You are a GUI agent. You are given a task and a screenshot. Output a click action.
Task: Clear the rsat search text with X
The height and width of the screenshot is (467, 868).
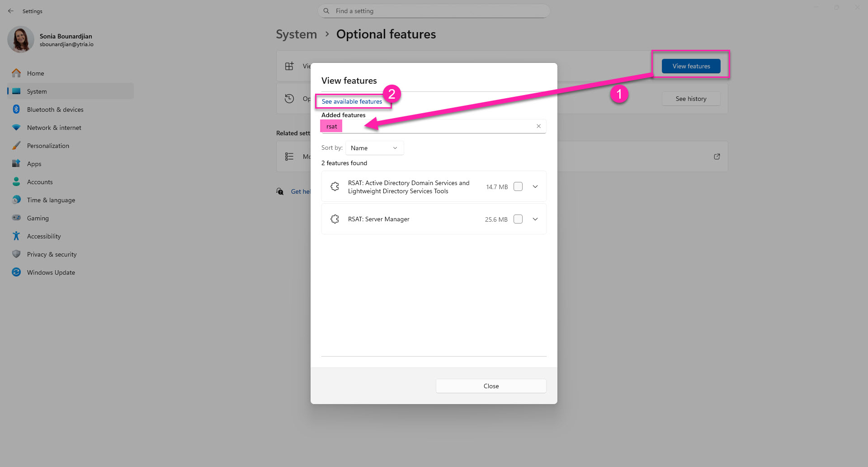point(538,126)
